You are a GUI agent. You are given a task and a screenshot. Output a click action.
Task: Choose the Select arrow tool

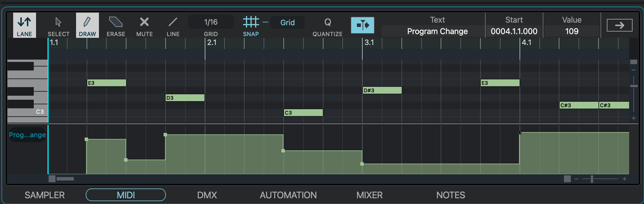[58, 25]
